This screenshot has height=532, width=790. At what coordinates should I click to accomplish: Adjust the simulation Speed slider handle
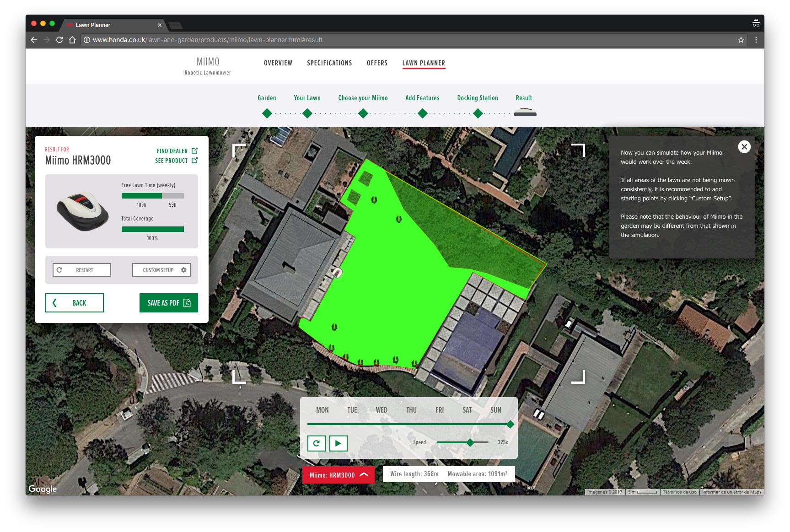pyautogui.click(x=470, y=442)
